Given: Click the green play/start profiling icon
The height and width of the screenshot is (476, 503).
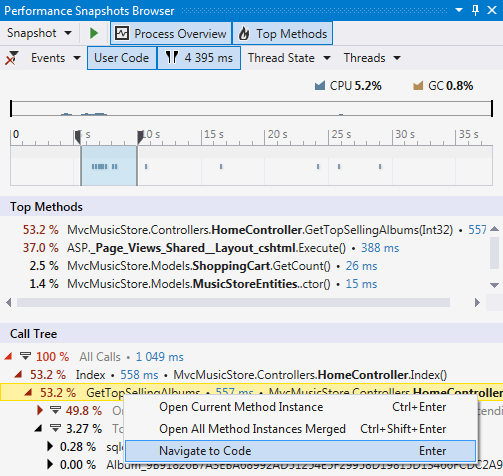Looking at the screenshot, I should click(x=94, y=33).
